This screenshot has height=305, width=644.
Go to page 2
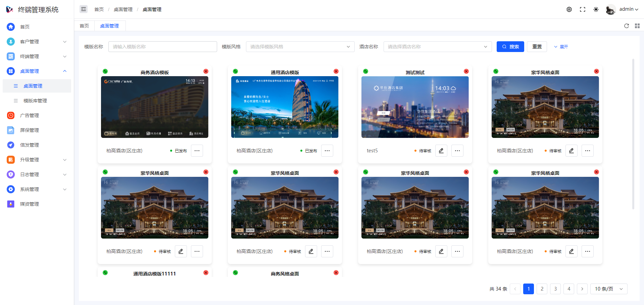[542, 289]
